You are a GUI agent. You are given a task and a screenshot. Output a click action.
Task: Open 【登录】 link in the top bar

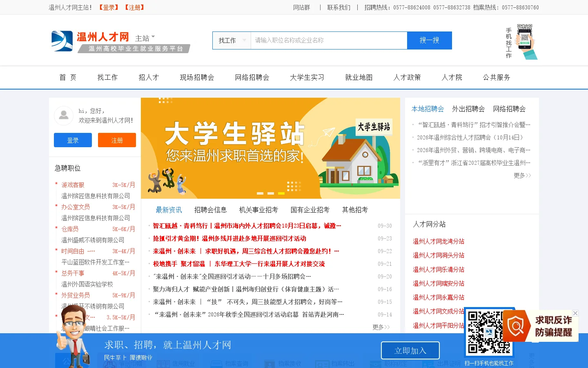pyautogui.click(x=109, y=7)
